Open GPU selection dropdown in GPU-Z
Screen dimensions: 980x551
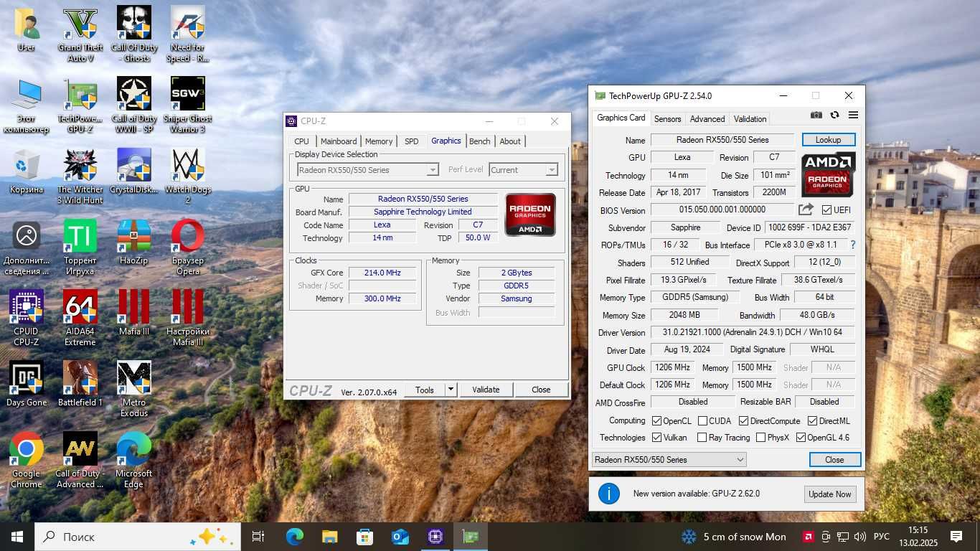pos(669,460)
